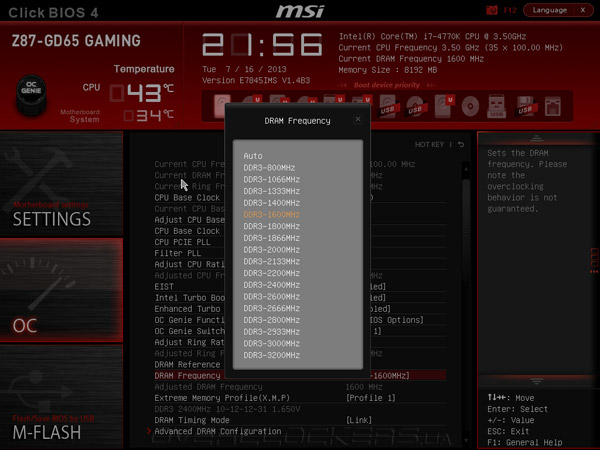Choose DDR3-1066MHz option
The image size is (600, 450).
click(271, 179)
